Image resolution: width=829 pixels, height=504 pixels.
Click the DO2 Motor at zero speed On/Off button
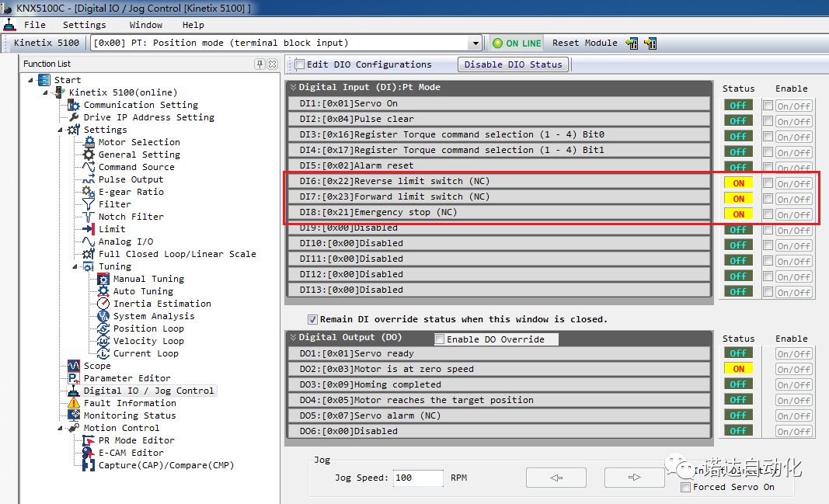(793, 370)
